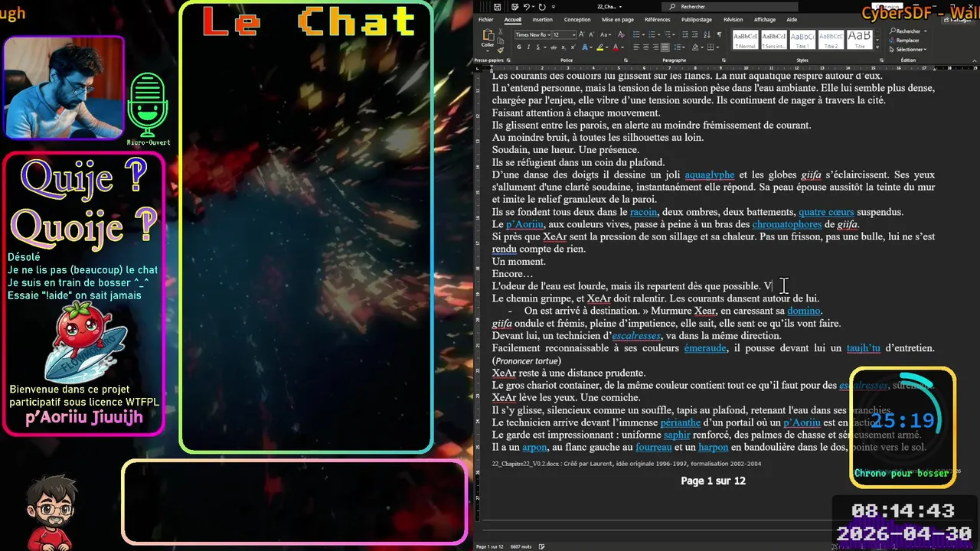Pick the text effects blue A color
Image resolution: width=980 pixels, height=551 pixels.
click(x=585, y=47)
